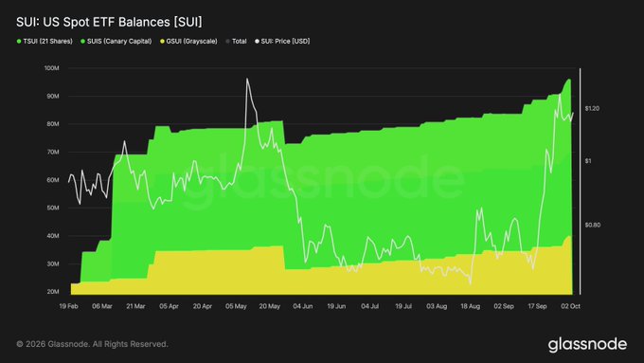Toggle the GSUI (Grayscale) legend entry
Viewport: 644px width, 363px height.
(188, 41)
